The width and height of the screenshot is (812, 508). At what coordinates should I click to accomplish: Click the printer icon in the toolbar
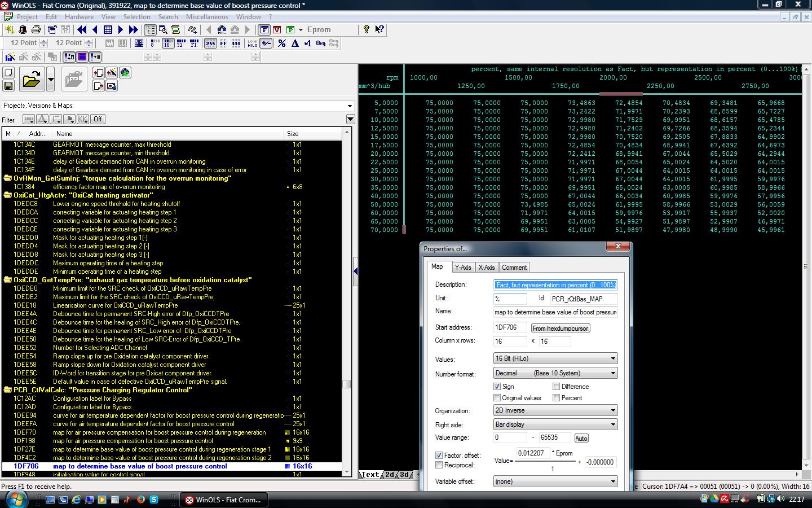click(36, 29)
